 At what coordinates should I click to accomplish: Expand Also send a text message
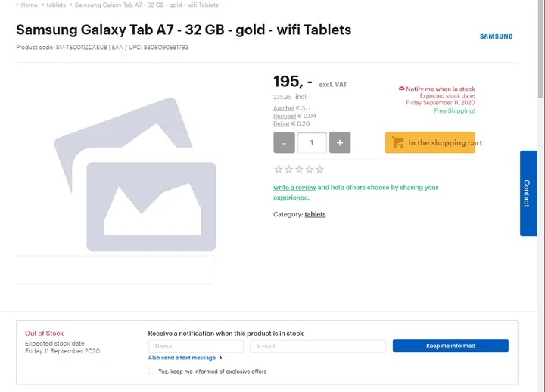click(185, 358)
